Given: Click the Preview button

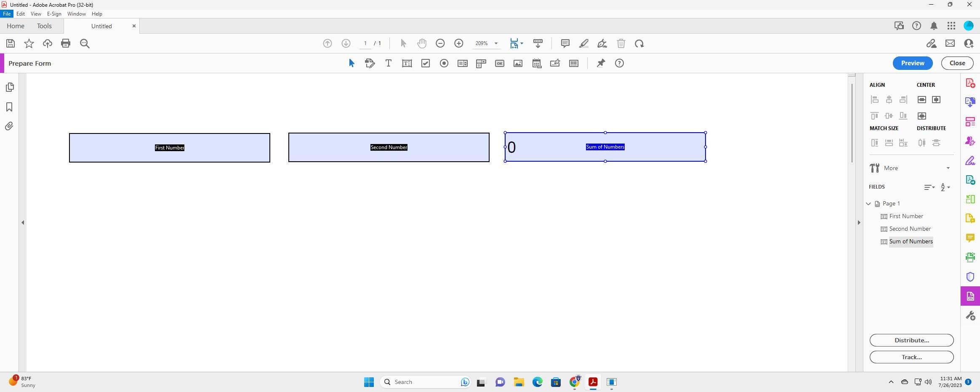Looking at the screenshot, I should (913, 63).
